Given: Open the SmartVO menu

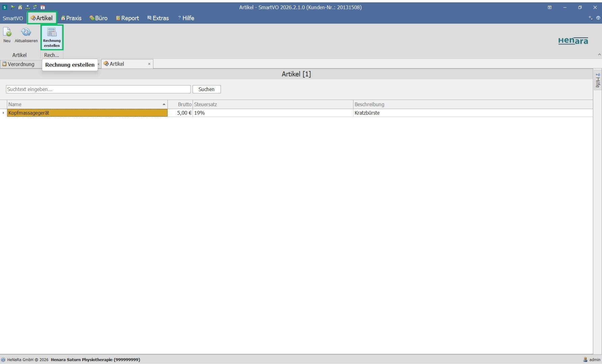Looking at the screenshot, I should click(13, 18).
